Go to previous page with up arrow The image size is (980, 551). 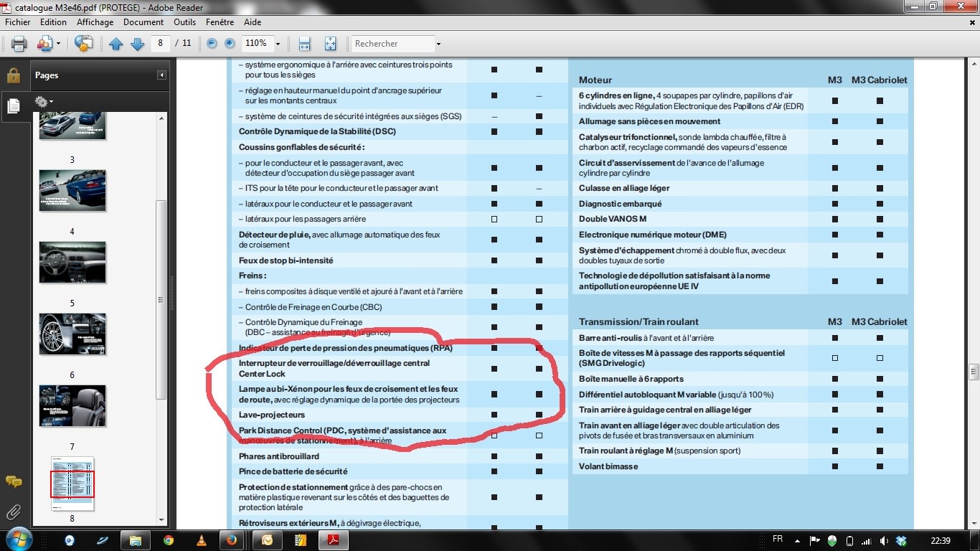(116, 44)
